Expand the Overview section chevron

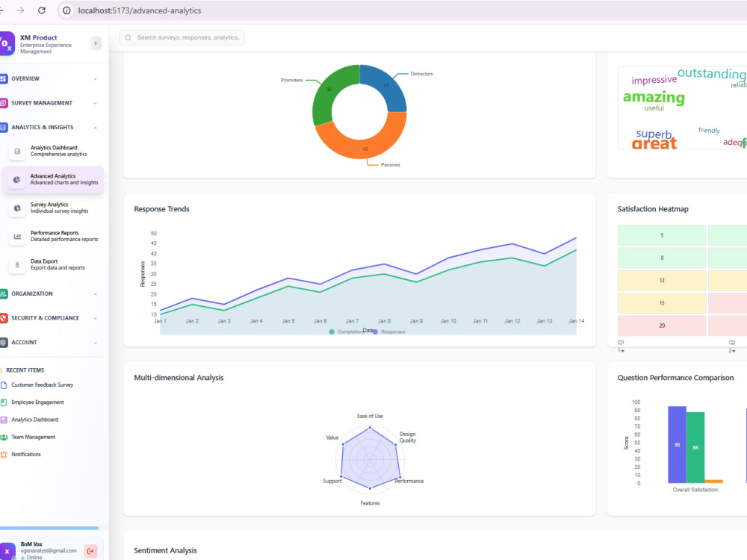[96, 79]
